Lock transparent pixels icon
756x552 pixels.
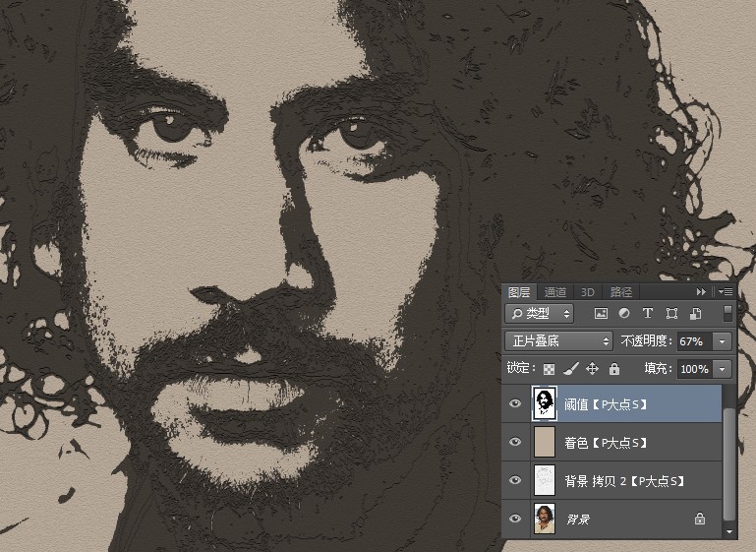pos(550,369)
